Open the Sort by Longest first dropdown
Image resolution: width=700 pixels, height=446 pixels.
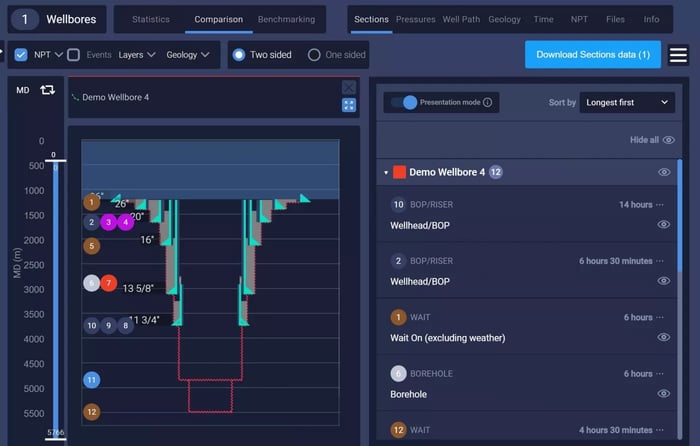(x=627, y=102)
